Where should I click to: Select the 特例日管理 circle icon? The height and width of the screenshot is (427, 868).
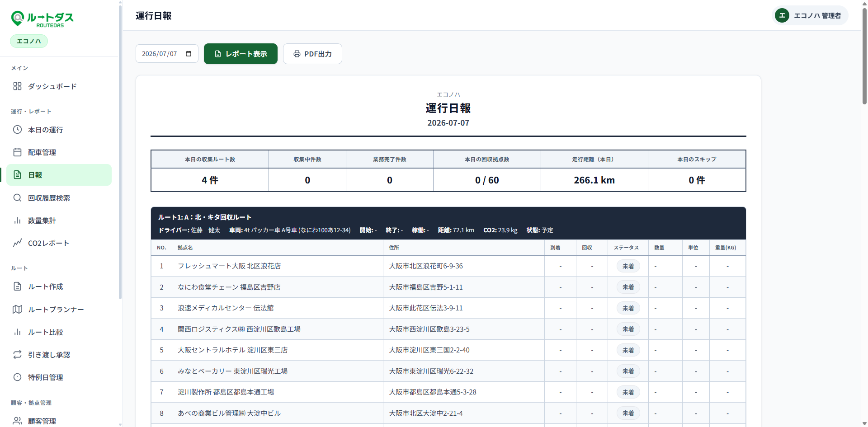pyautogui.click(x=17, y=377)
